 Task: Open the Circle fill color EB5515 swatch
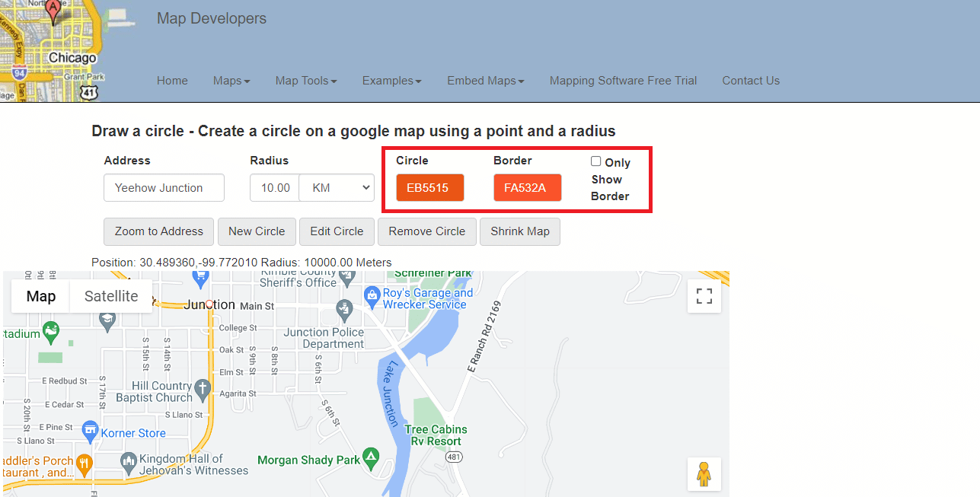pos(429,188)
